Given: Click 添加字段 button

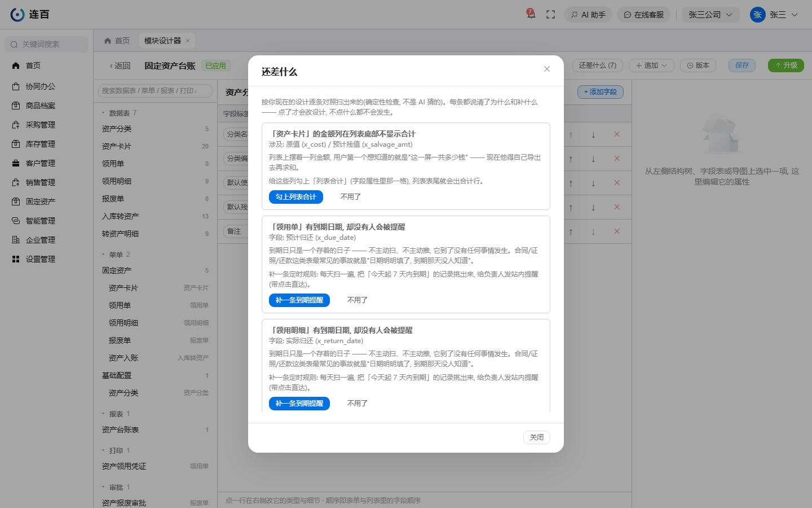Looking at the screenshot, I should click(600, 92).
